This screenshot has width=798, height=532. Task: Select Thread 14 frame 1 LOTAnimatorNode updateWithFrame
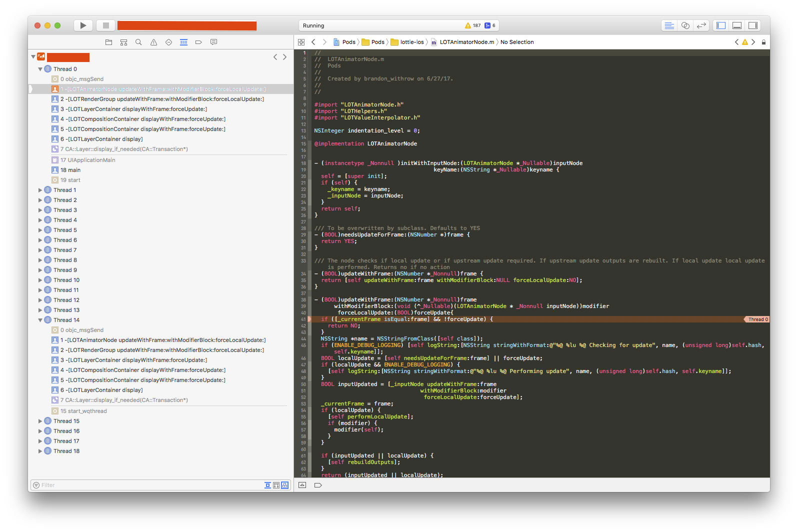pos(160,340)
